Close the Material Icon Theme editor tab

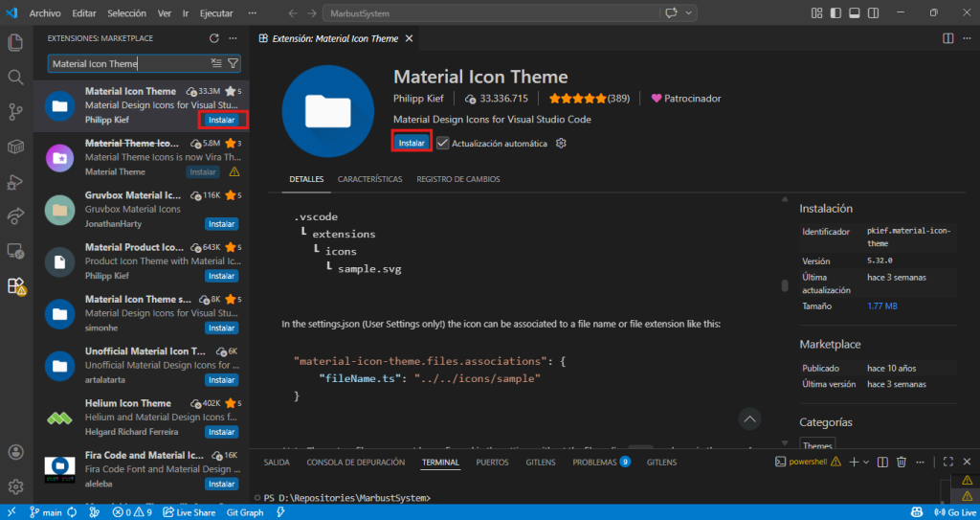point(409,38)
